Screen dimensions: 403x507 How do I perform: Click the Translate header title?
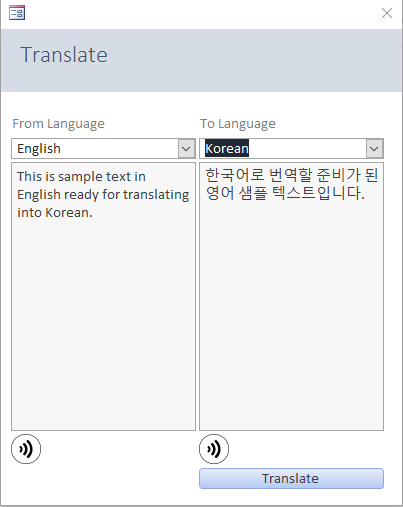coord(64,55)
